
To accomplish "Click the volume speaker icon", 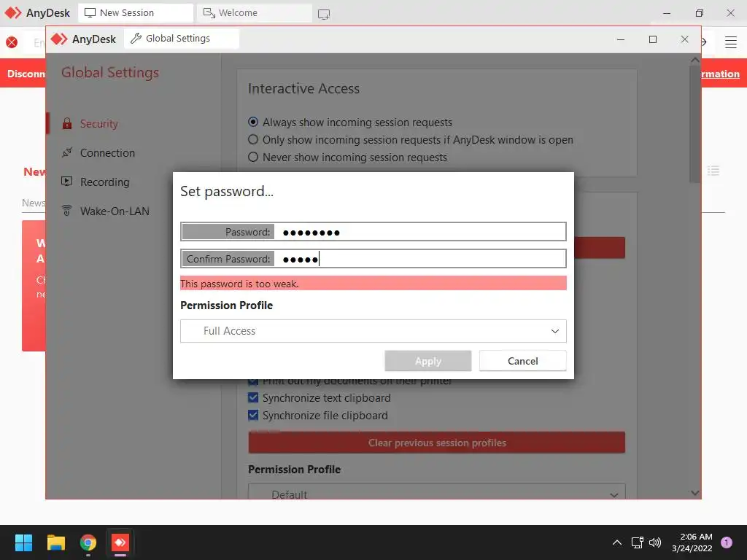I will [x=656, y=542].
